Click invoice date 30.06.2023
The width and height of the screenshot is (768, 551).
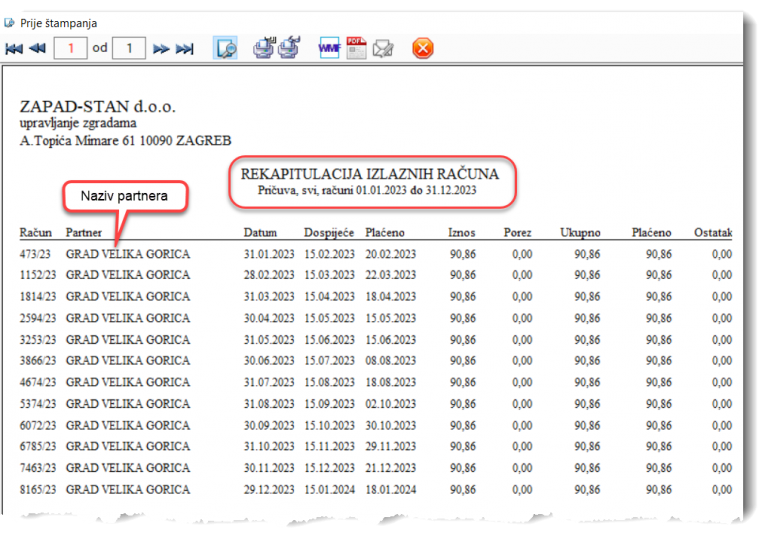(x=269, y=361)
